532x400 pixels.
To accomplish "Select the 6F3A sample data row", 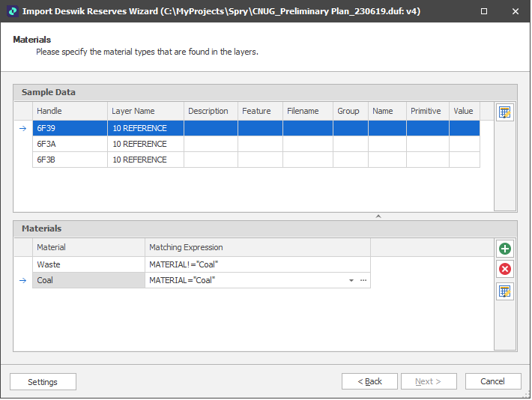I will coord(70,144).
